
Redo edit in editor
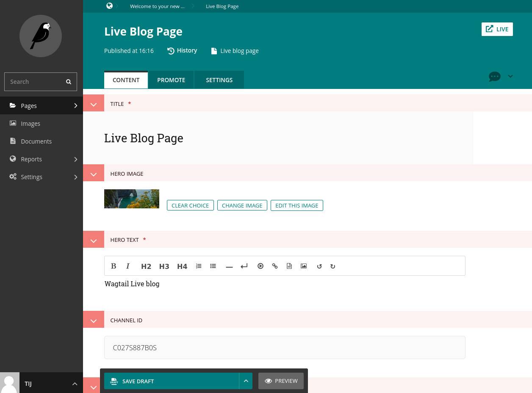pos(333,266)
